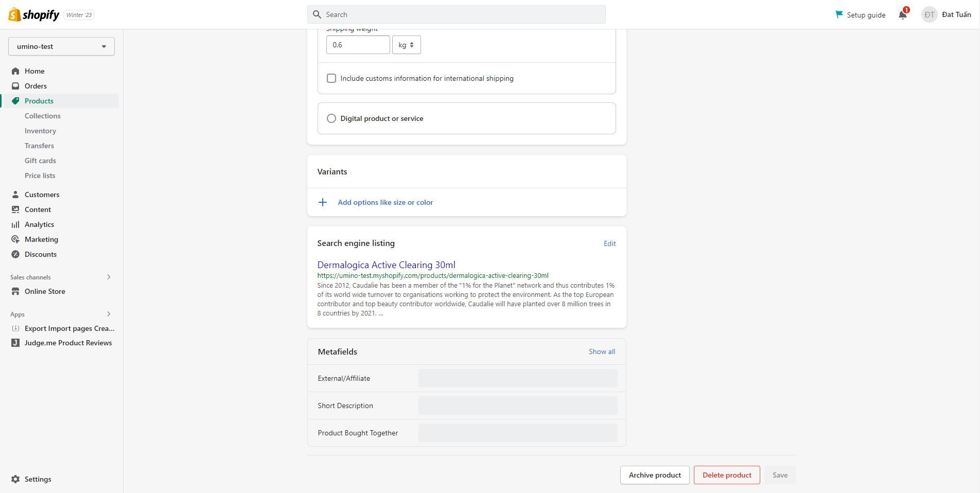Open Setup guide flag icon
Screen dimensions: 980x493
coord(839,14)
